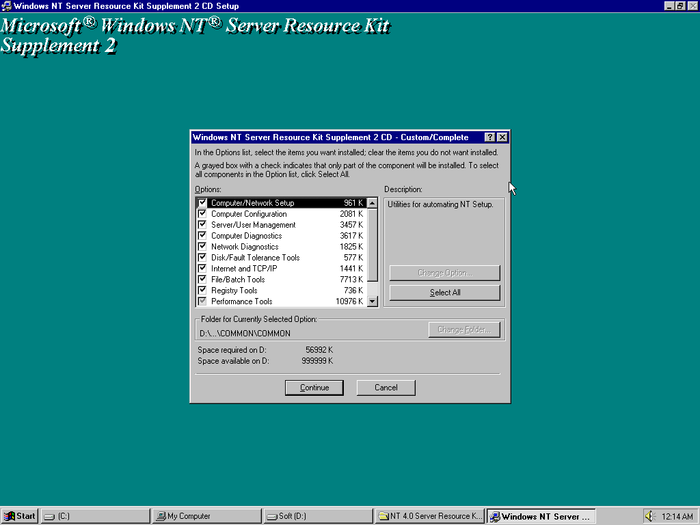Toggle the Server/User Management checkbox
The width and height of the screenshot is (700, 525).
pyautogui.click(x=203, y=225)
